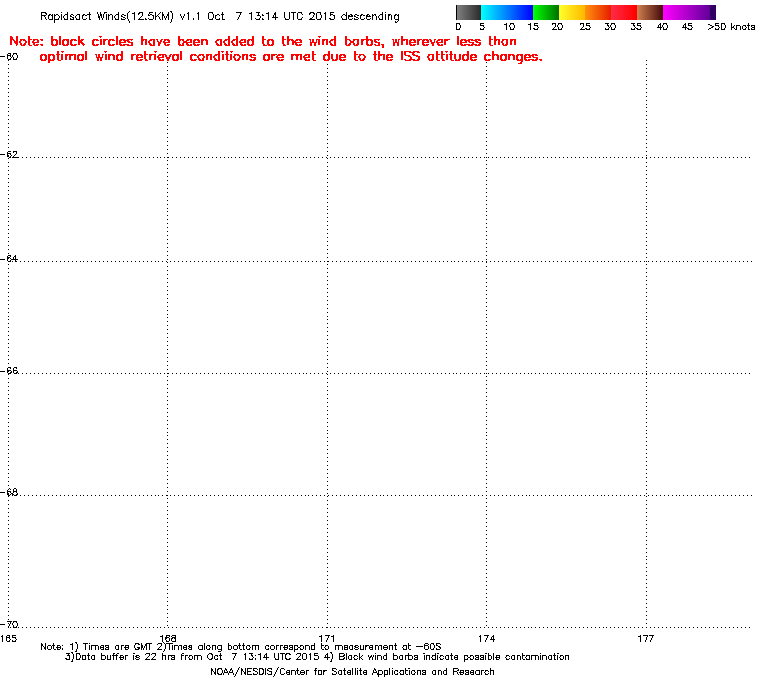Click the -68 latitude axis label
The image size is (760, 688).
(9, 492)
